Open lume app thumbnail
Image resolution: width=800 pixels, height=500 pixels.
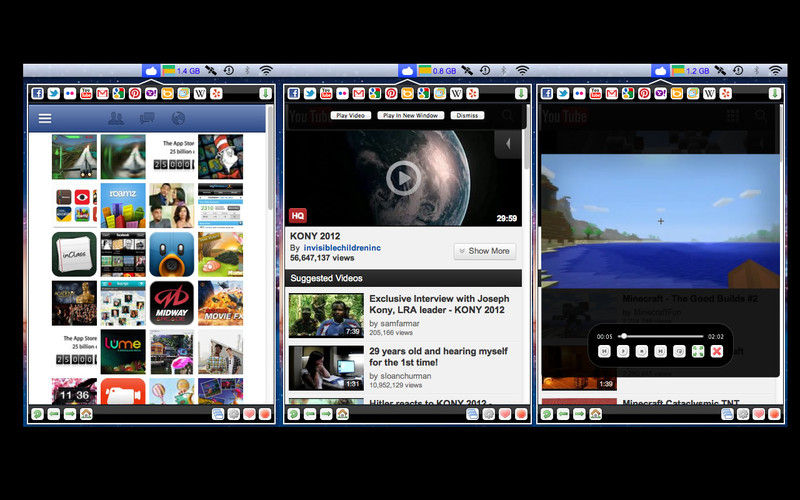pos(123,352)
